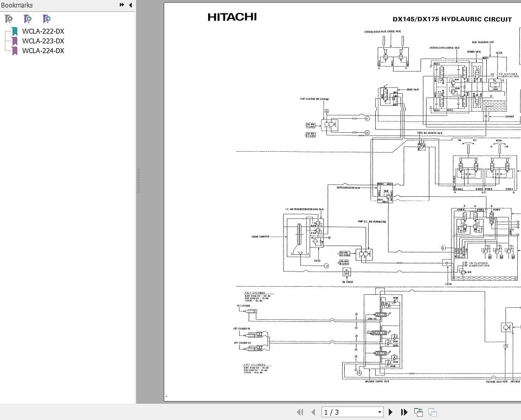521x420 pixels.
Task: Click the go-to bookmark arrow icon
Action: tap(47, 19)
